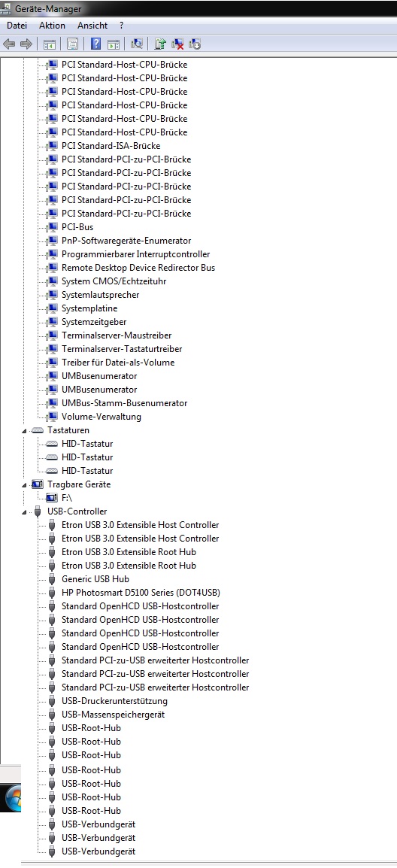397x868 pixels.
Task: Select the USB-Massenspeichergerät entry
Action: (x=113, y=715)
